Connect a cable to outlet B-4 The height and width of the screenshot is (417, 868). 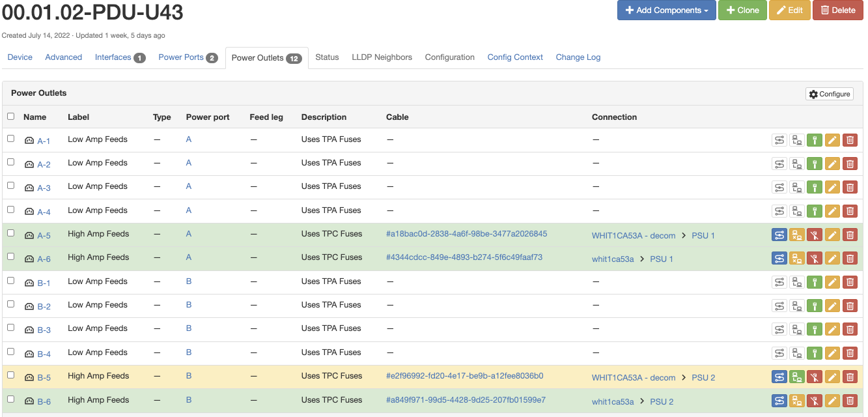pyautogui.click(x=815, y=352)
